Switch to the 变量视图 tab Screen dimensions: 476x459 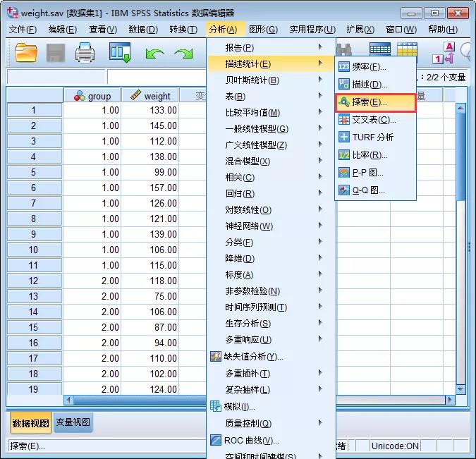coord(73,422)
